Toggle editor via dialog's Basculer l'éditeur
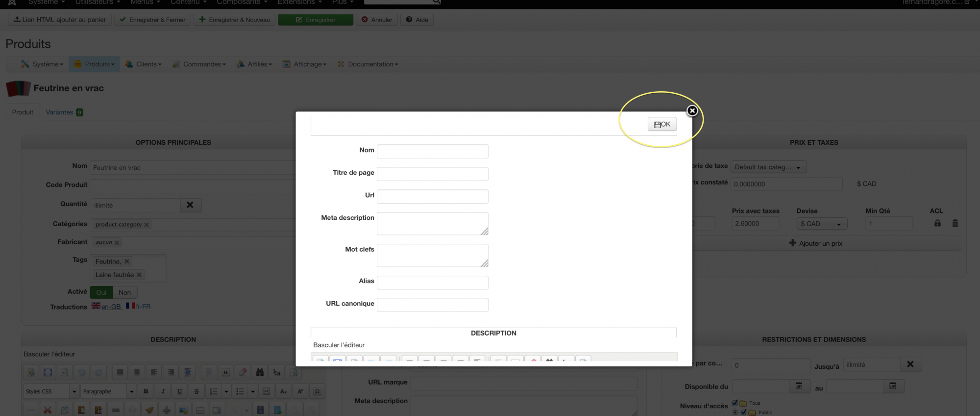The width and height of the screenshot is (980, 416). [x=339, y=345]
